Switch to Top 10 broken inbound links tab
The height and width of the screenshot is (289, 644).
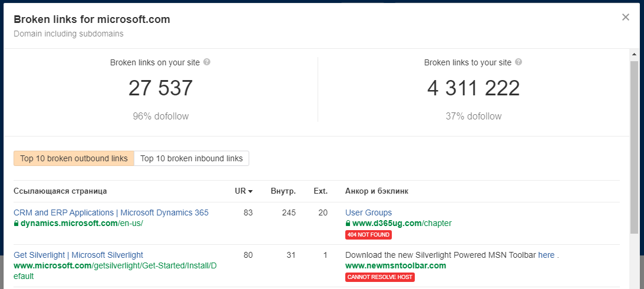(x=191, y=158)
